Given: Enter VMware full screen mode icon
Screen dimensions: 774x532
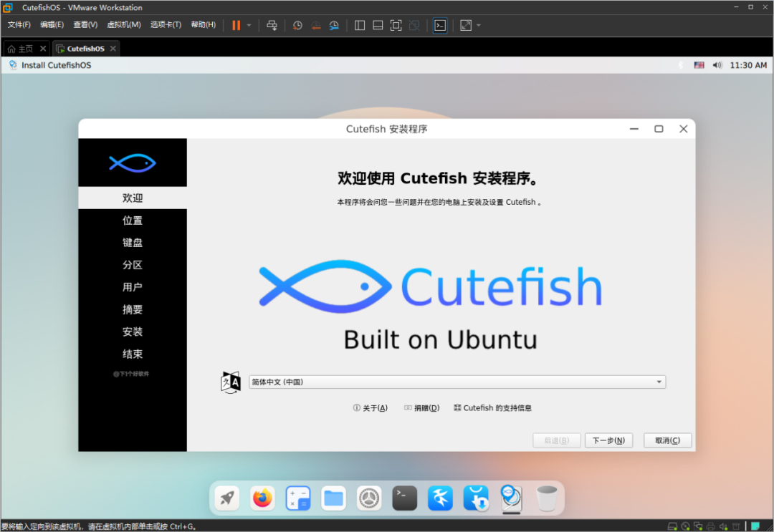Looking at the screenshot, I should point(396,25).
